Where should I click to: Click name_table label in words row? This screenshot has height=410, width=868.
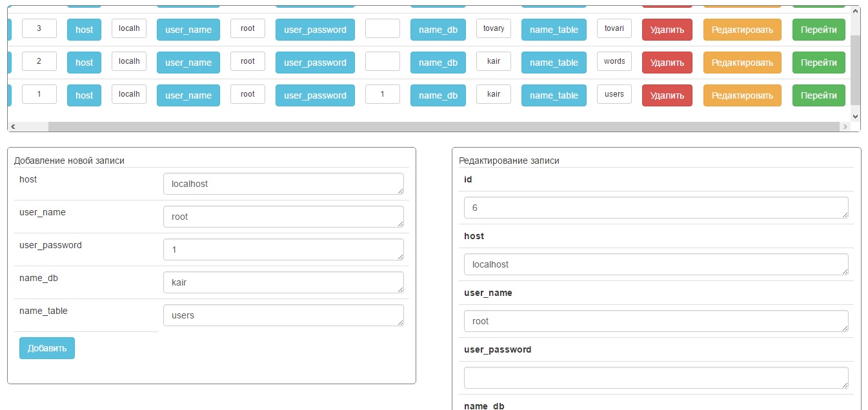coord(554,63)
